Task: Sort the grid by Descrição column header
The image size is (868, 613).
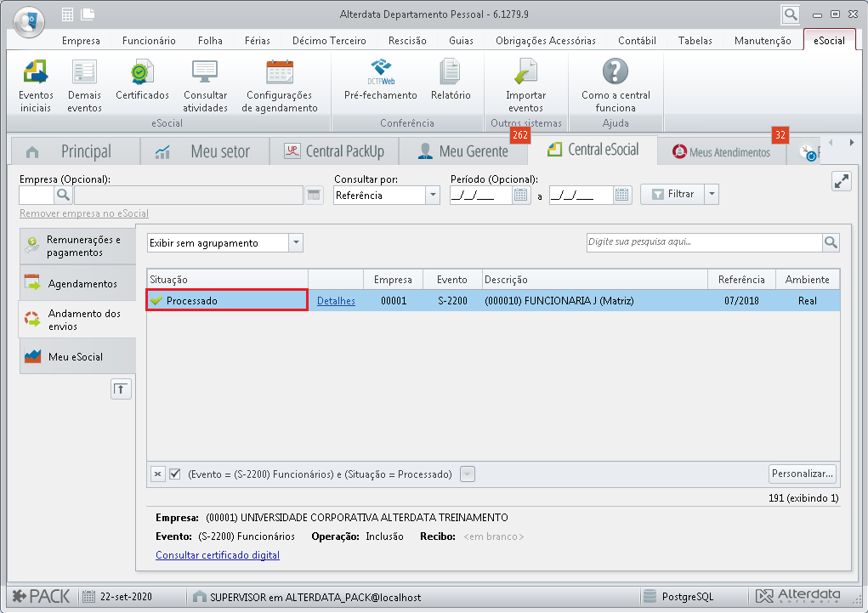Action: tap(595, 280)
